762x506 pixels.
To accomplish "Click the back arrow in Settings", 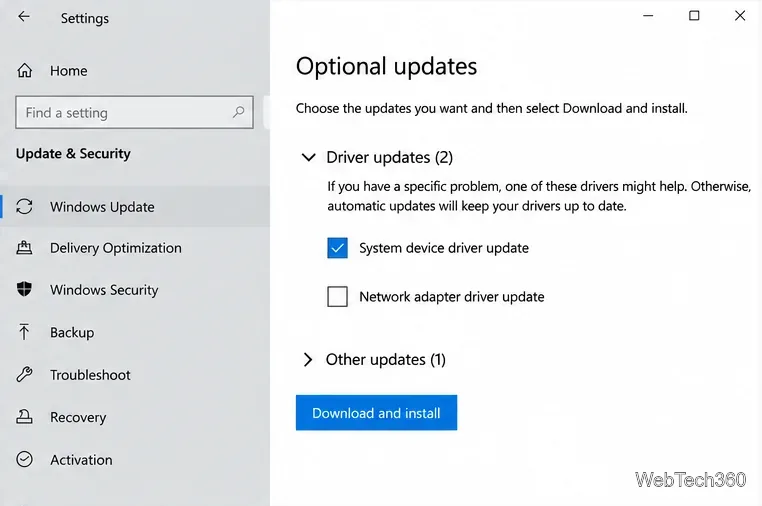I will (x=24, y=17).
